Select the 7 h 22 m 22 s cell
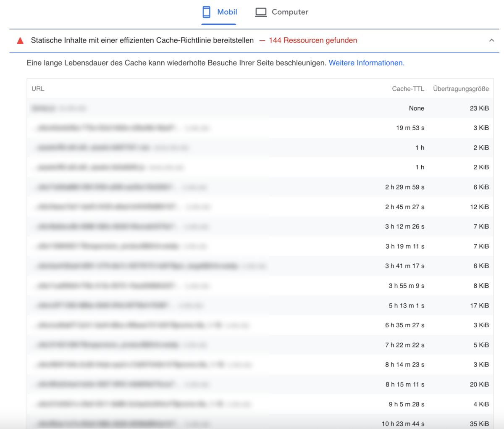504x429 pixels. 404,345
